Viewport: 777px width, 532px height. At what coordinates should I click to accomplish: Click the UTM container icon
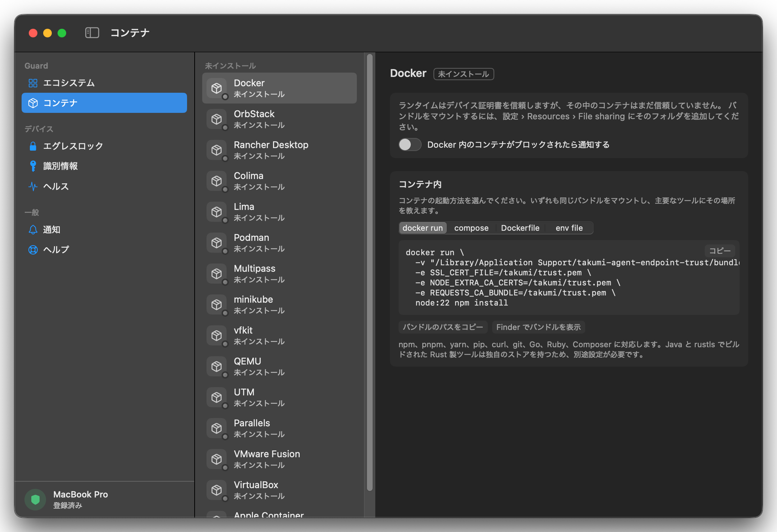[217, 397]
